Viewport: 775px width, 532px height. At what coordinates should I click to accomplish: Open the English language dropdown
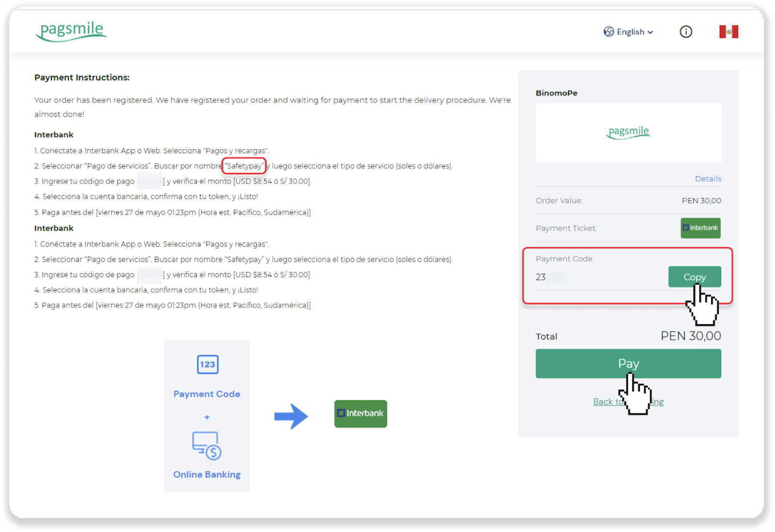click(630, 32)
